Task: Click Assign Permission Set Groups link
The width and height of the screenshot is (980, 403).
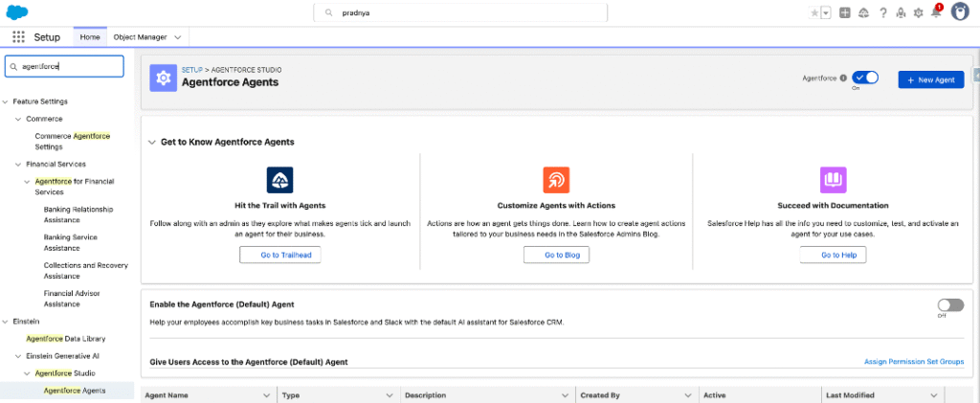Action: coord(914,362)
